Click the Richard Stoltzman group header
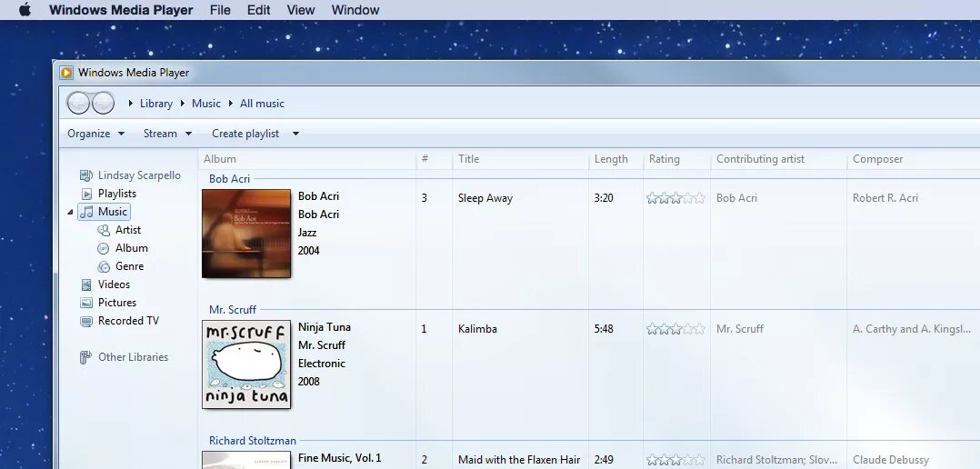Screen dimensions: 980x469 point(253,441)
